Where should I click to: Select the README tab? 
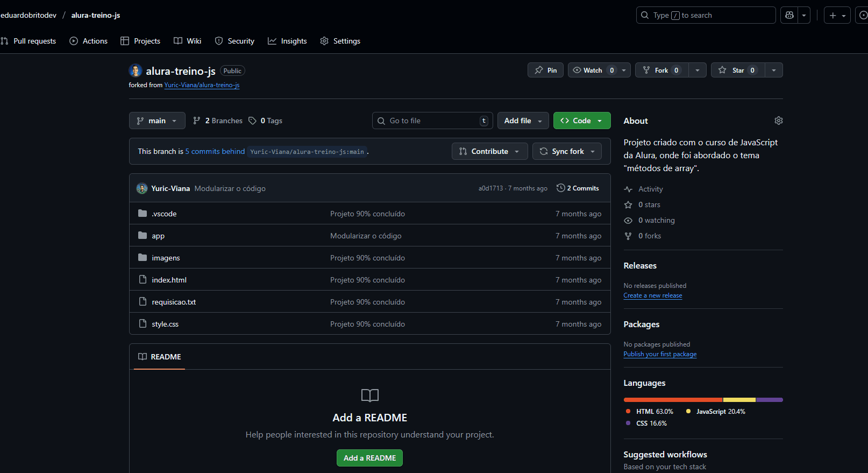(159, 357)
